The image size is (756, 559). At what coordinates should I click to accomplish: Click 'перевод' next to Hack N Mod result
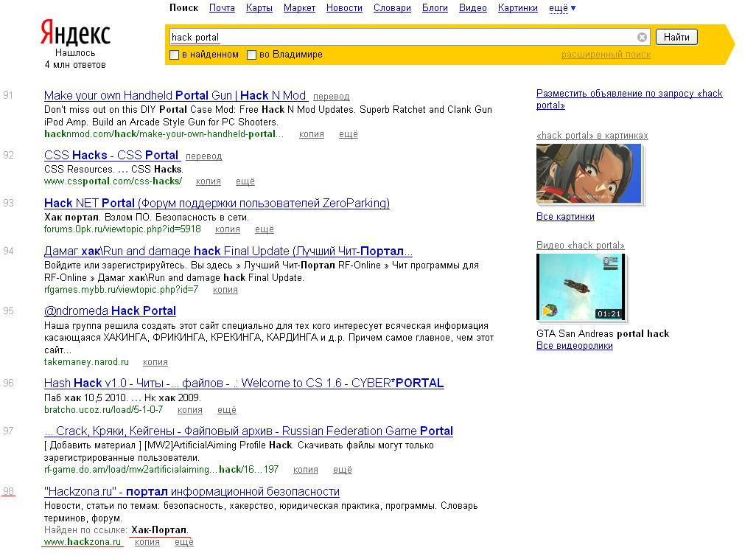[332, 97]
